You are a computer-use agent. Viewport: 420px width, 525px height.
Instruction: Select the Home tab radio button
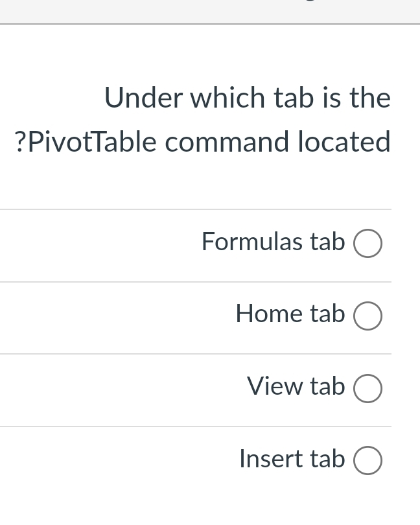(367, 316)
